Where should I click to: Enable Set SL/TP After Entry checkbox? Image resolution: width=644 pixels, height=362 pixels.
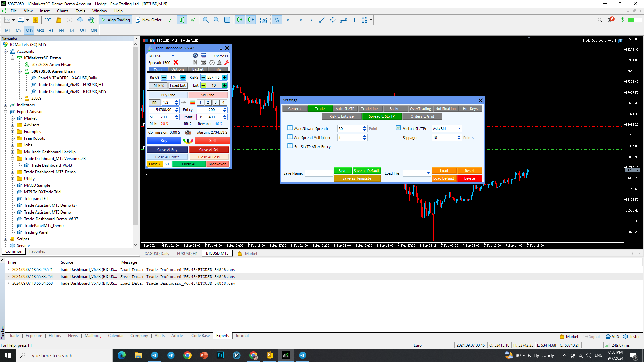pos(290,146)
